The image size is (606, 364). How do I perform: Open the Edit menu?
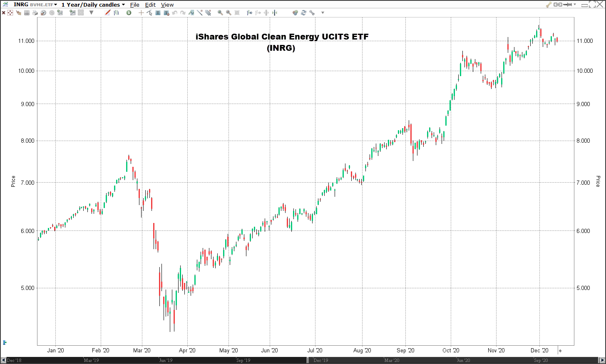coord(150,5)
